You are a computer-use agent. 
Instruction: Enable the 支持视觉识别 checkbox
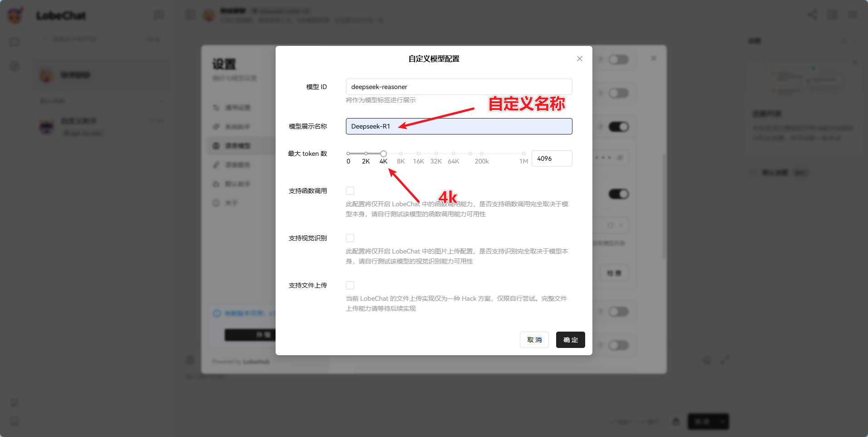(x=350, y=238)
